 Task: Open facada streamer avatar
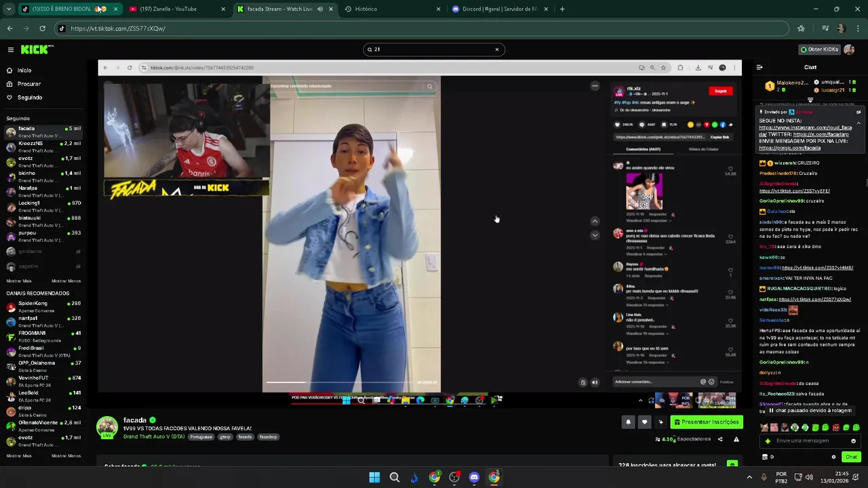(106, 428)
